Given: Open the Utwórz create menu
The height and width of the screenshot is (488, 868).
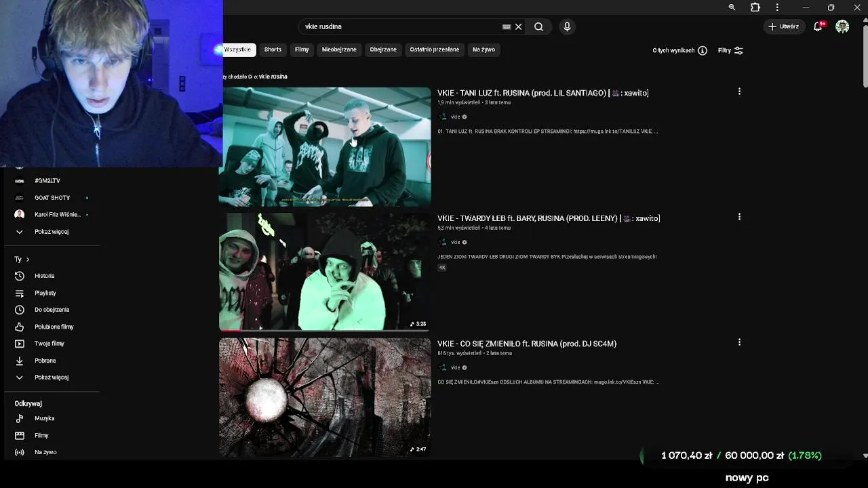Looking at the screenshot, I should pyautogui.click(x=783, y=26).
